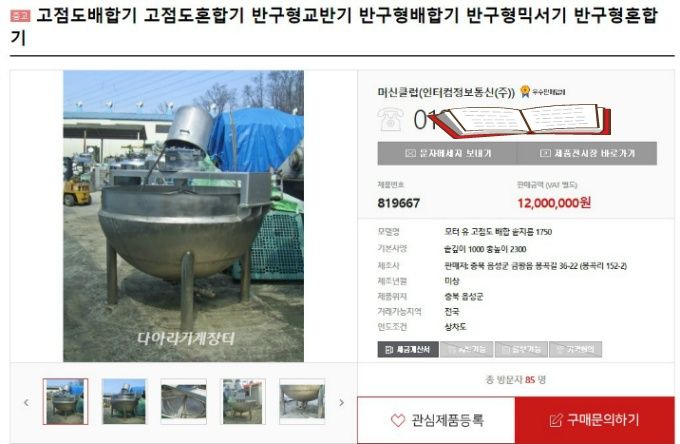
Task: Send a text via 문자메세지 보내기
Action: point(447,153)
